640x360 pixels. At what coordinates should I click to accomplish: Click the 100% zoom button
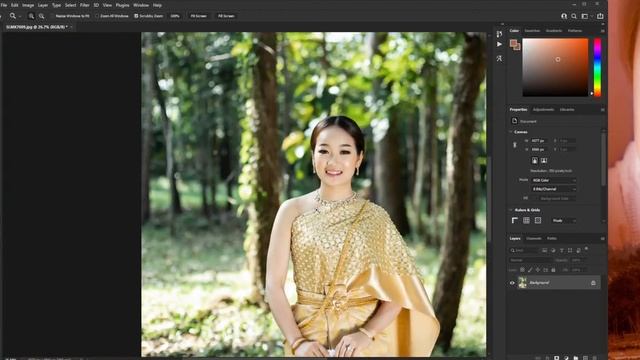click(175, 16)
